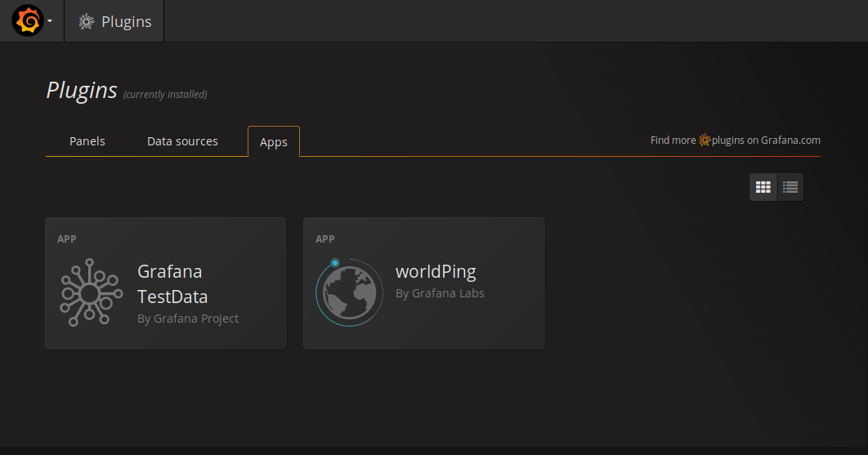Click the Plugins icon in top bar

coord(87,21)
